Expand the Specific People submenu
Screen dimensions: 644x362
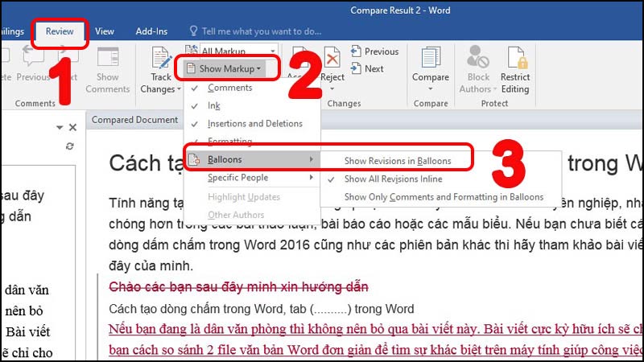click(237, 178)
